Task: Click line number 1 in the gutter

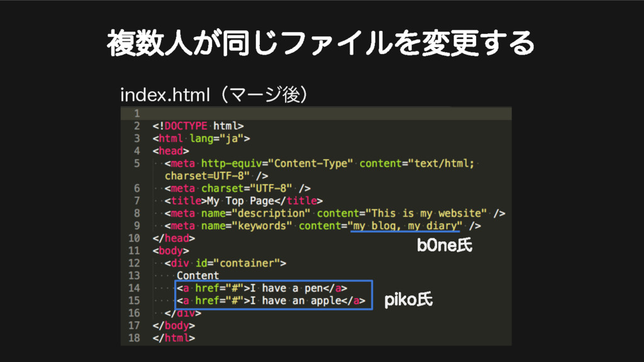Action: click(136, 113)
